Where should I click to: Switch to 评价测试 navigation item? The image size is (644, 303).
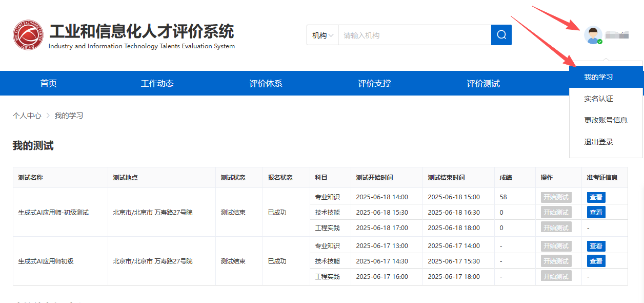[x=483, y=84]
